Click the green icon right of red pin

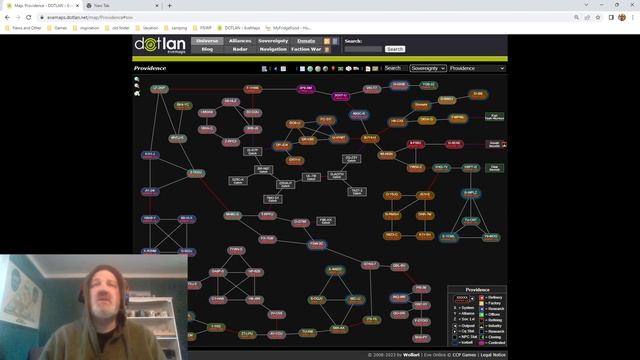tap(340, 69)
